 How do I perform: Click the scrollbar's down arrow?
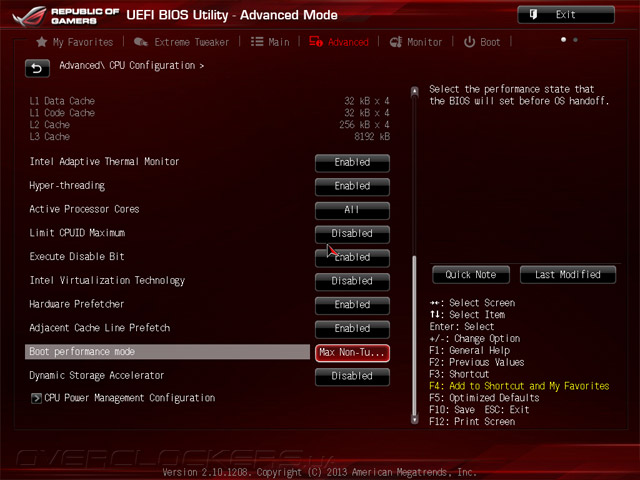pos(415,419)
